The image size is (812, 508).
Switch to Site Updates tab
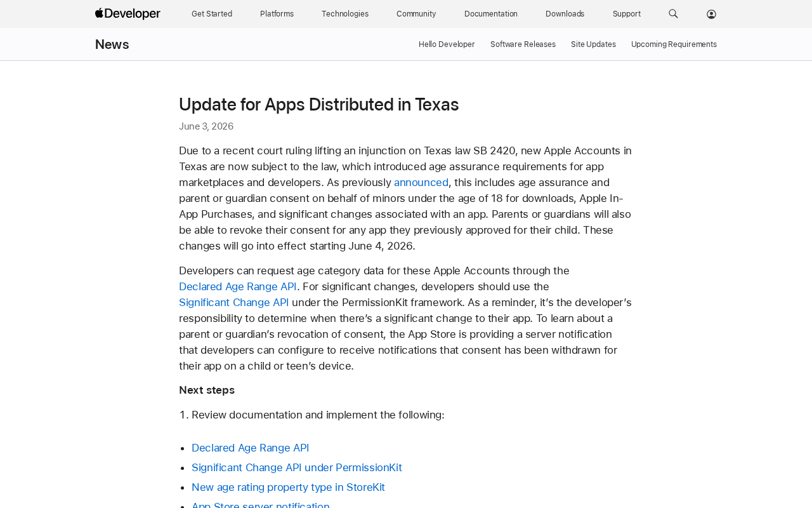tap(593, 44)
